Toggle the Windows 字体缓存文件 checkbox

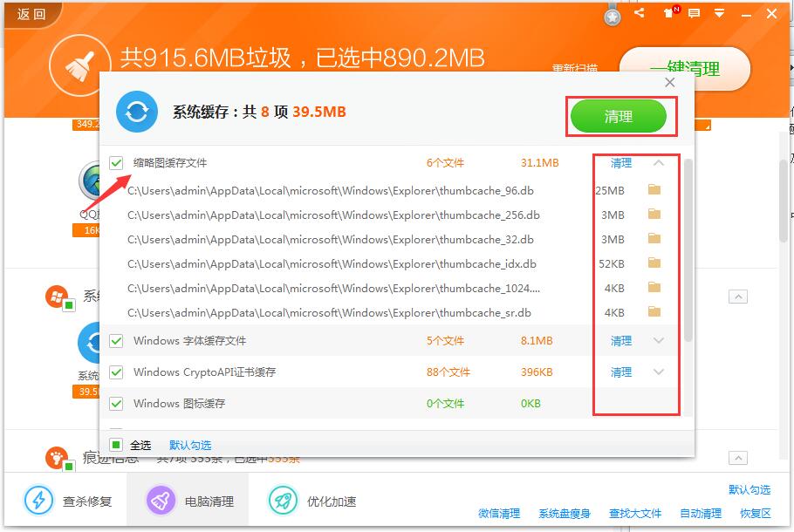pos(115,340)
